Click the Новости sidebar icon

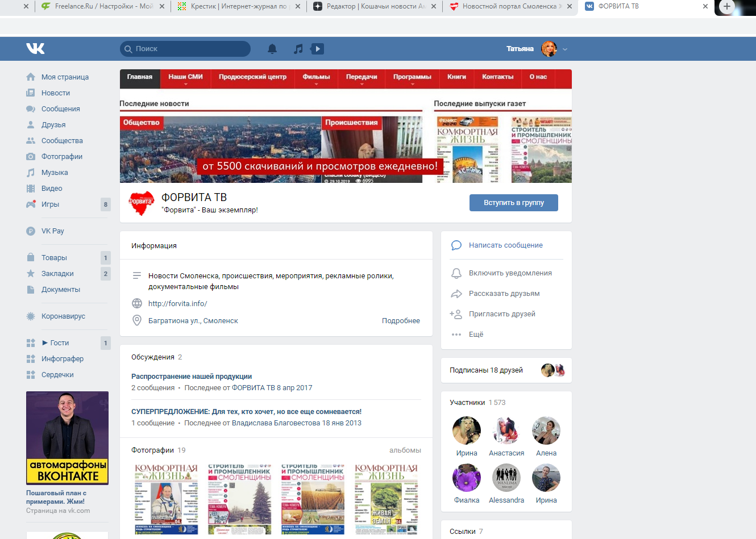point(31,93)
